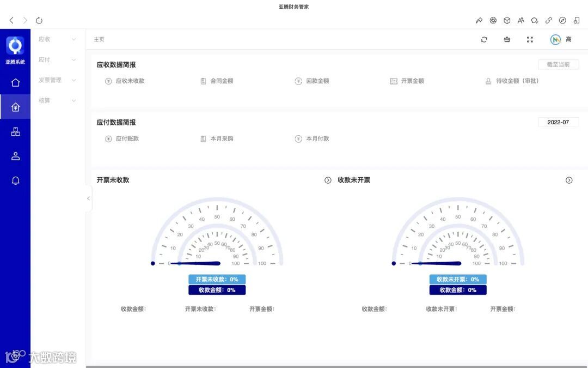Viewport: 588px width, 368px height.
Task: Click the cube icon in top toolbar
Action: point(507,20)
